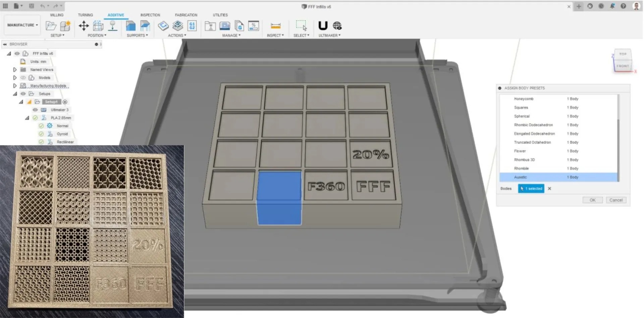Click the Post Process G1G2 icon

coord(192,26)
